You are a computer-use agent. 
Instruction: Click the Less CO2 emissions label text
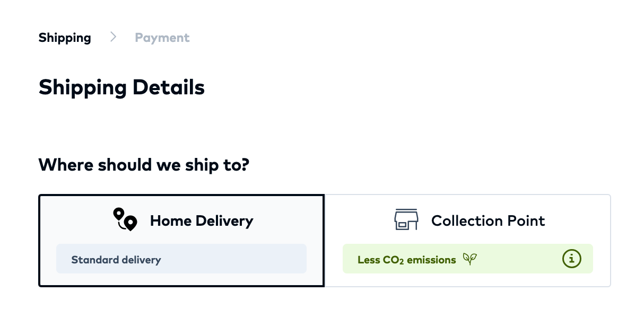tap(406, 260)
